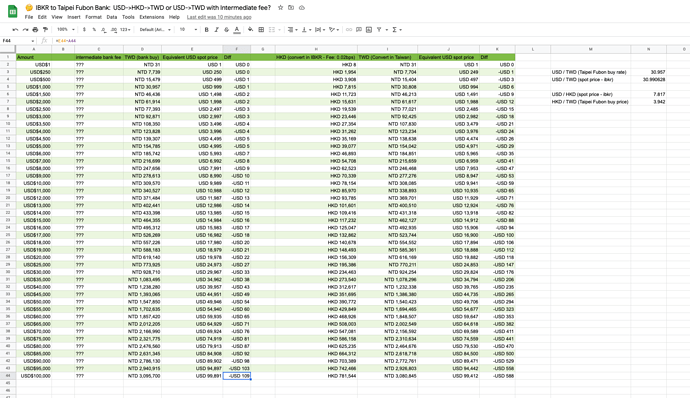
Task: Select column M header
Action: [591, 49]
